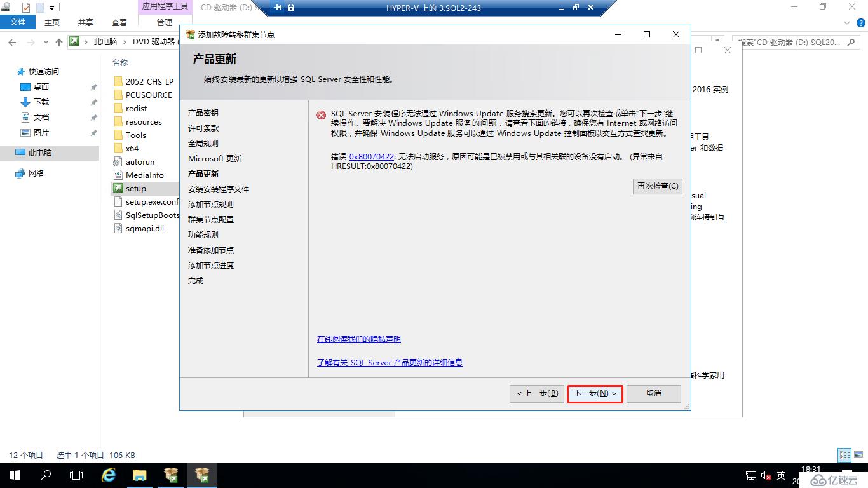The width and height of the screenshot is (868, 488).
Task: Open error code 0x80070422 link
Action: 372,156
